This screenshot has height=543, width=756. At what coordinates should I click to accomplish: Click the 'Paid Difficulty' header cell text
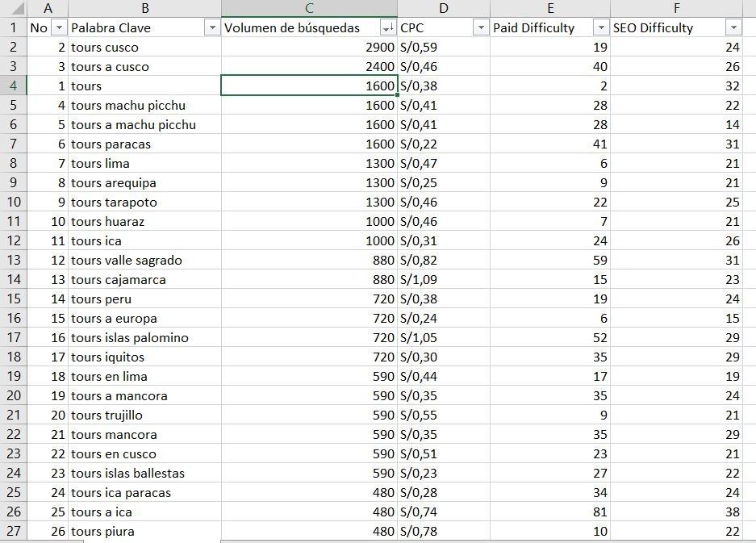[x=533, y=28]
